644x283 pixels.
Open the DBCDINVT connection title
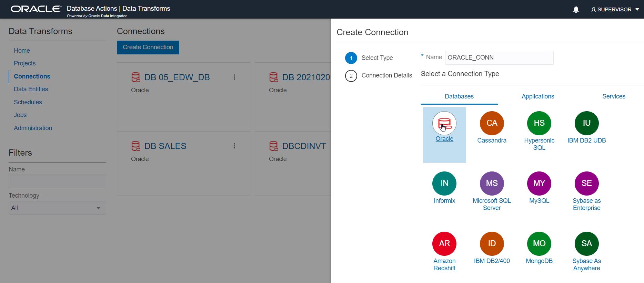(304, 146)
